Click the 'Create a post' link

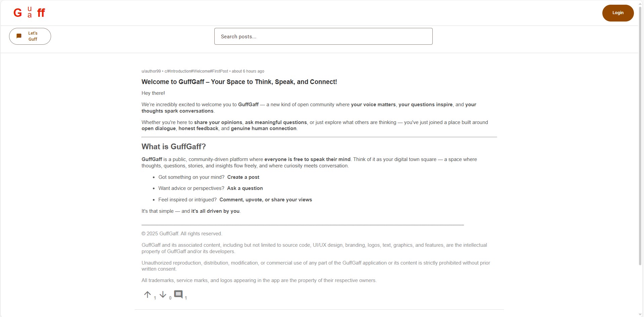pyautogui.click(x=243, y=177)
